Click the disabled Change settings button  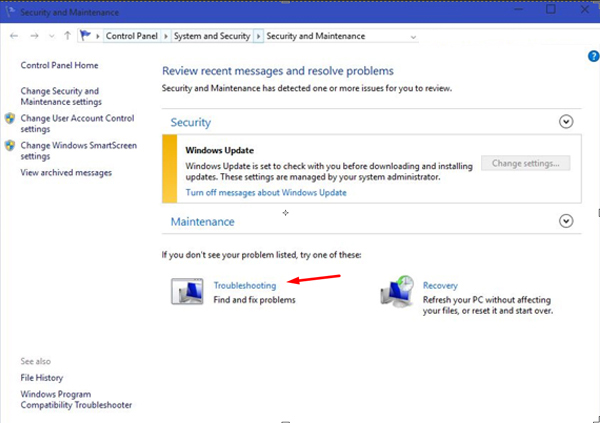[x=525, y=163]
